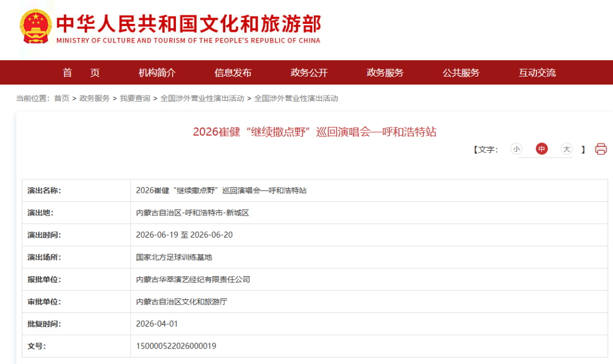Click 首页 breadcrumb link
The width and height of the screenshot is (613, 364).
(61, 98)
